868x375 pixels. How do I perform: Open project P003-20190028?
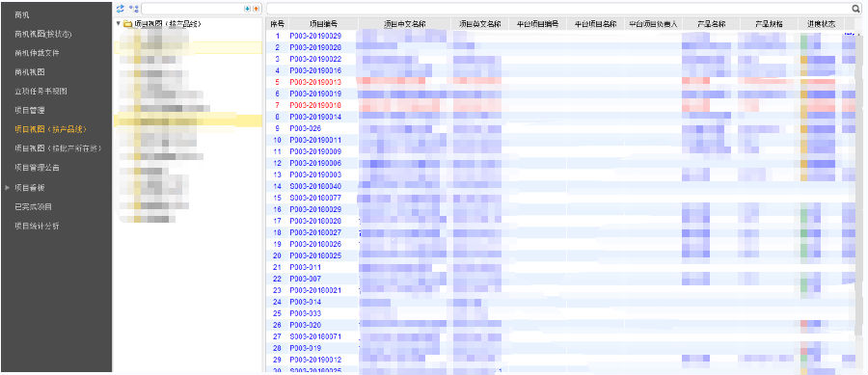tap(315, 47)
